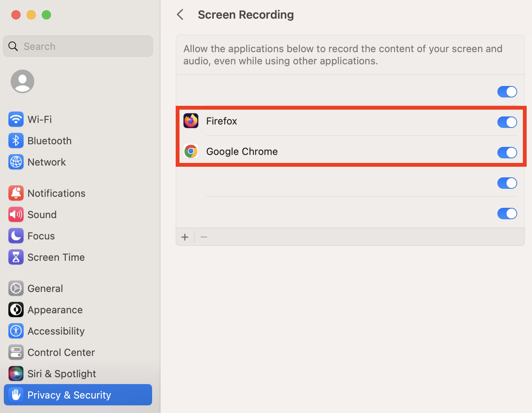
Task: Close the window with the red button
Action: coord(16,15)
